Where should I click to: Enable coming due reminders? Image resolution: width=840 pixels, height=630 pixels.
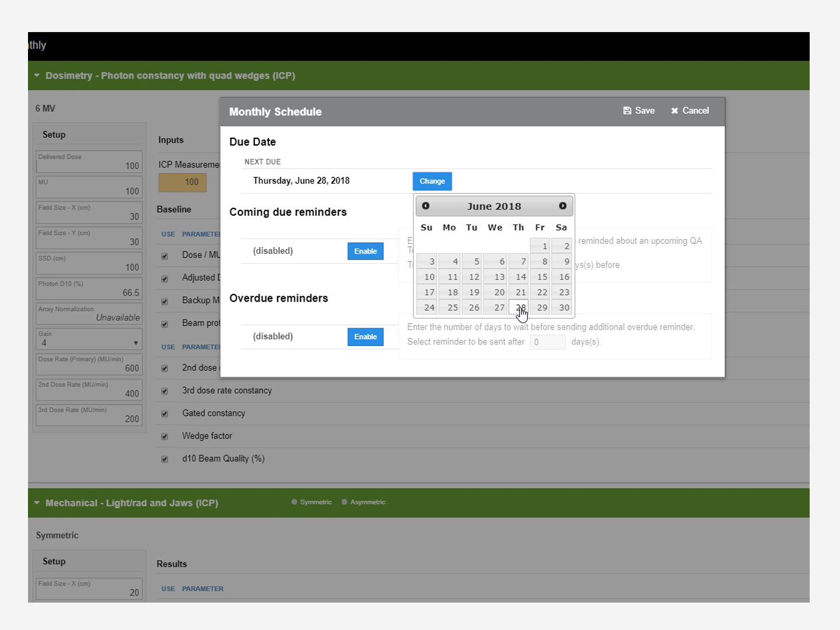pos(366,251)
